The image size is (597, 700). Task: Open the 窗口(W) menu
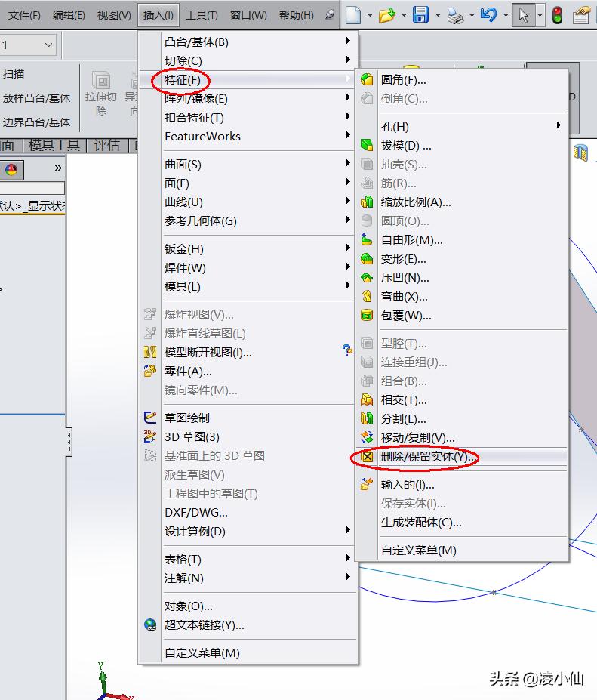(248, 15)
